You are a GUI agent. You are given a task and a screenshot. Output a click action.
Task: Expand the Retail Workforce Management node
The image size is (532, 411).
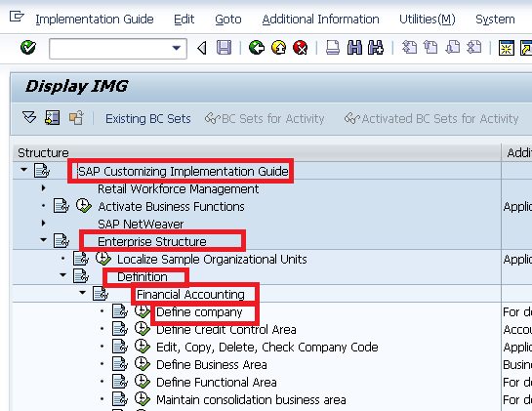43,188
